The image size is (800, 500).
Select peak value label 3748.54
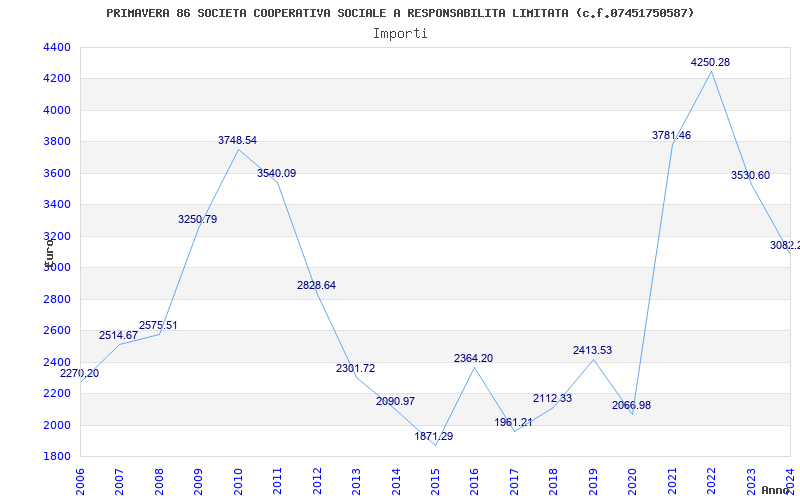tap(237, 140)
